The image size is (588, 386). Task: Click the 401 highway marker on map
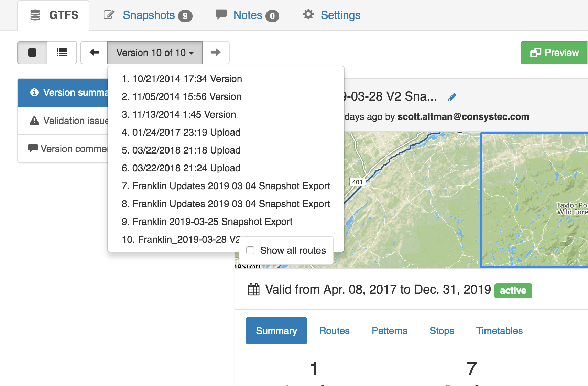(357, 182)
